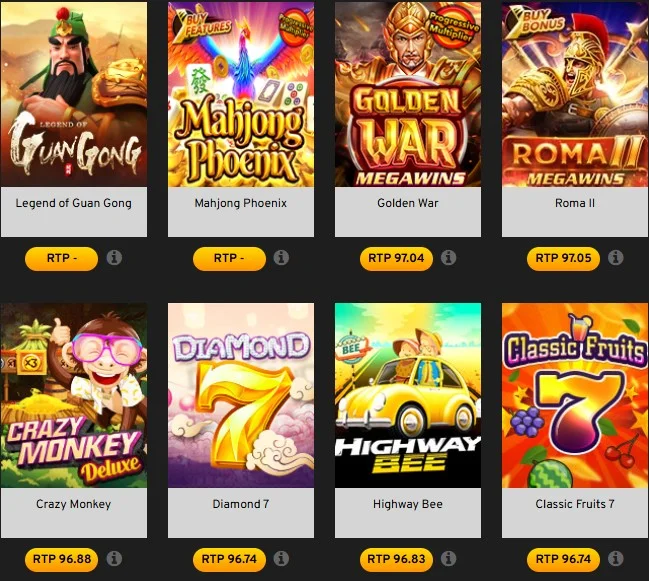Show info icon next to RTP 97.05
This screenshot has height=581, width=649.
(x=615, y=258)
